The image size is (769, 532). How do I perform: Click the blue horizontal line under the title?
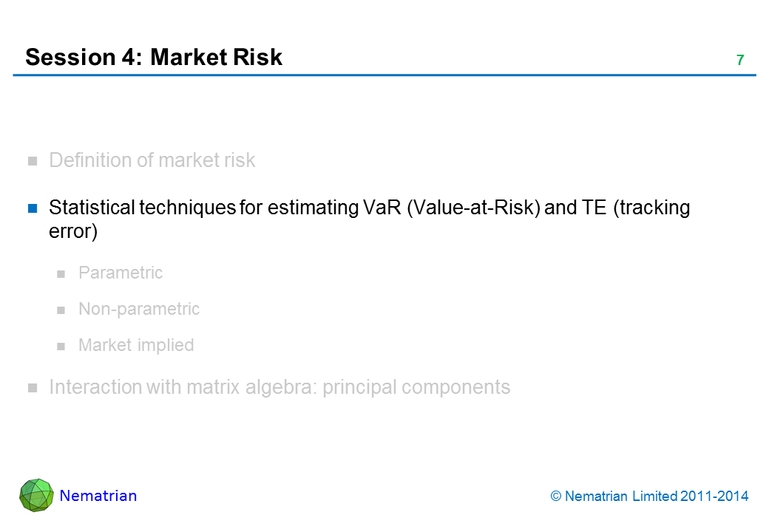click(384, 75)
